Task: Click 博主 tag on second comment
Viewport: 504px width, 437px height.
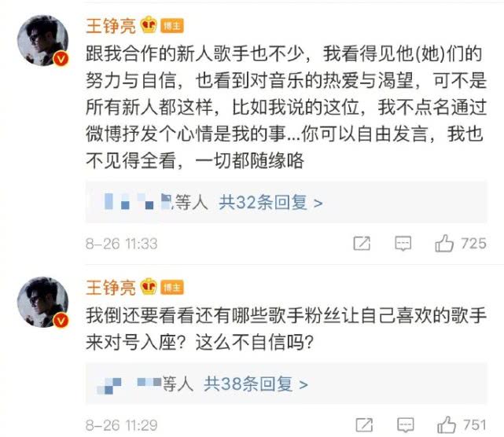Action: (173, 287)
